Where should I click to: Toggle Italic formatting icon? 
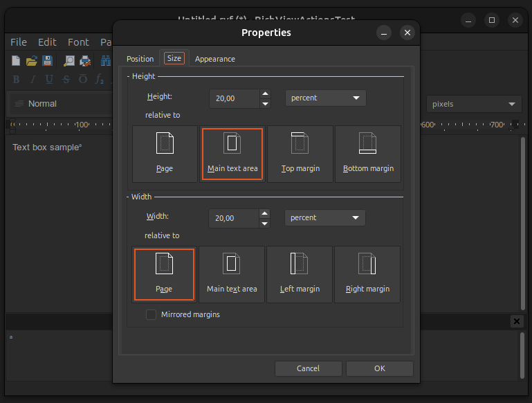(x=33, y=79)
